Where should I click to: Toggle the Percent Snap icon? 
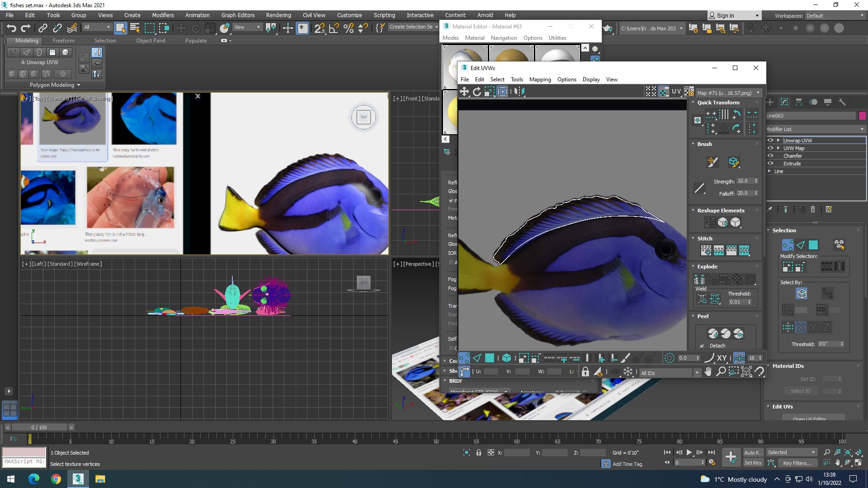pyautogui.click(x=349, y=28)
